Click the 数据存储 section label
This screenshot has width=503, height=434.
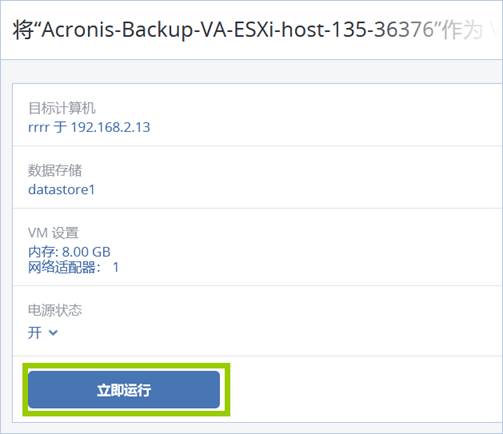55,170
